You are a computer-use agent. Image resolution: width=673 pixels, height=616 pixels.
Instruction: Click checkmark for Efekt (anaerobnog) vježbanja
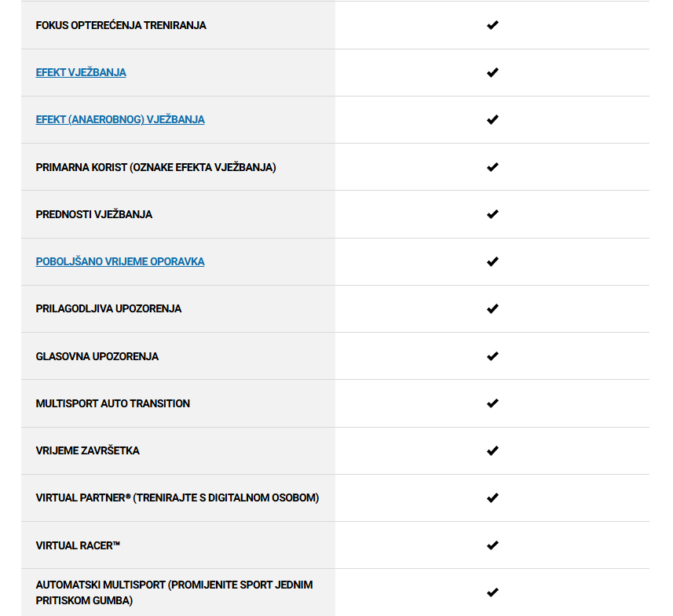(x=492, y=120)
